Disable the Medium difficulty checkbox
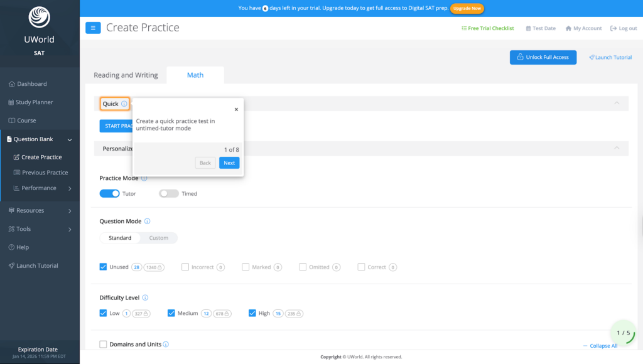Screen dimensions: 643x364 coord(171,313)
